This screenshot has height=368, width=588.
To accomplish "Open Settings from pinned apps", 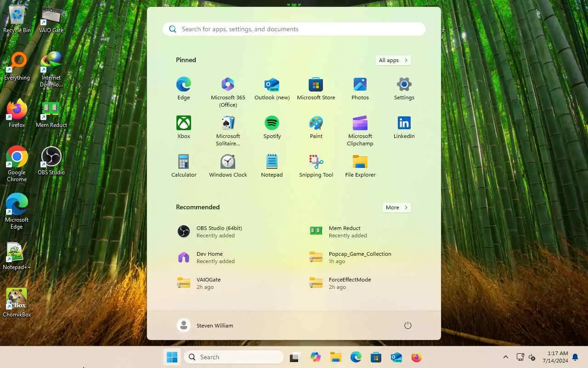I will coord(404,89).
